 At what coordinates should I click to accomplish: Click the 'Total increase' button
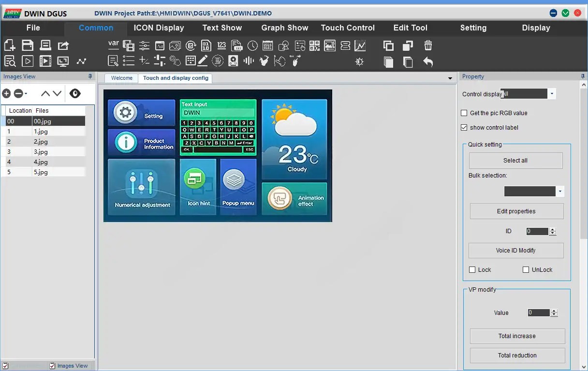pos(517,336)
